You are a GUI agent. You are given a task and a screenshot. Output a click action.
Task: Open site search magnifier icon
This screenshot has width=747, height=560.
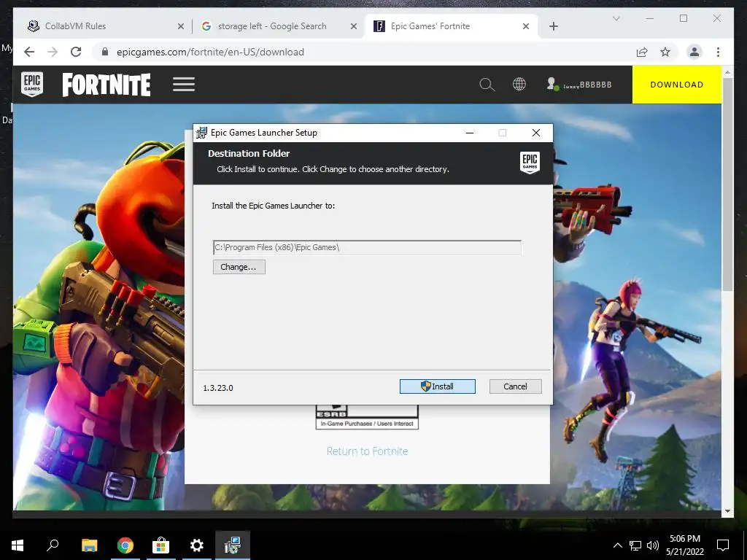(487, 85)
